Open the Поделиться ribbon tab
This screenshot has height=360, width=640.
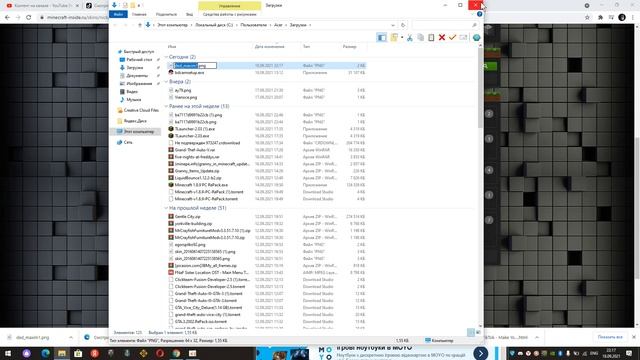point(167,14)
